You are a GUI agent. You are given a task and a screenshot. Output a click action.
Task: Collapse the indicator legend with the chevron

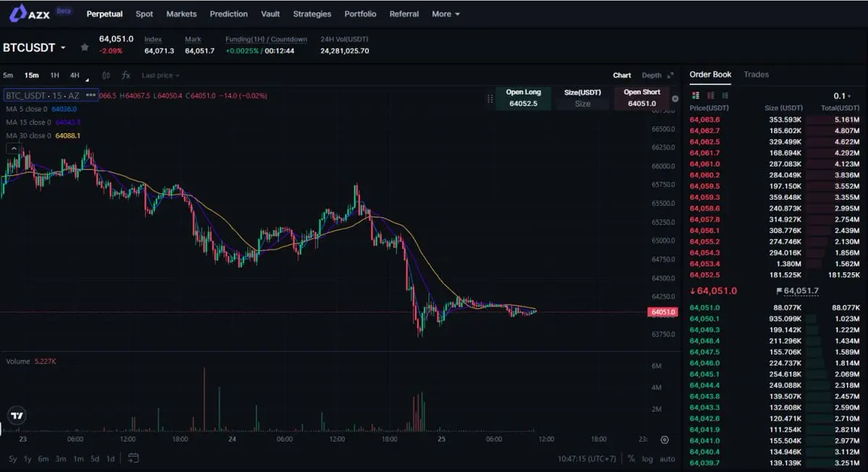13,148
